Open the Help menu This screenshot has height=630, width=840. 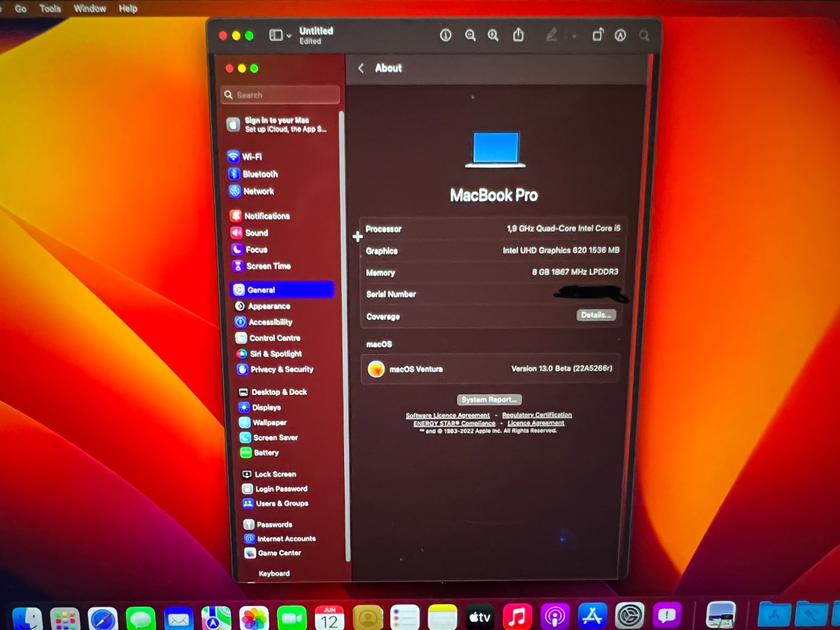[128, 9]
